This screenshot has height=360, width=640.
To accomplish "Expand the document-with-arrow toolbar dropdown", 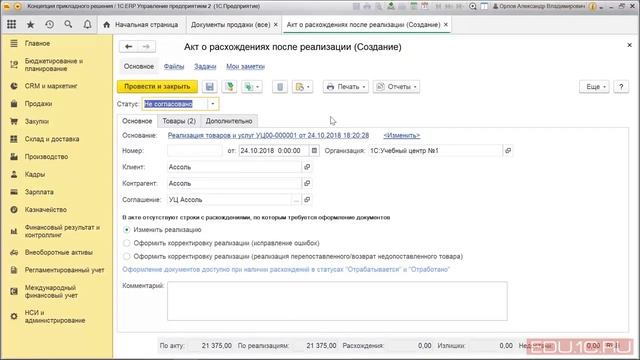I will [302, 87].
